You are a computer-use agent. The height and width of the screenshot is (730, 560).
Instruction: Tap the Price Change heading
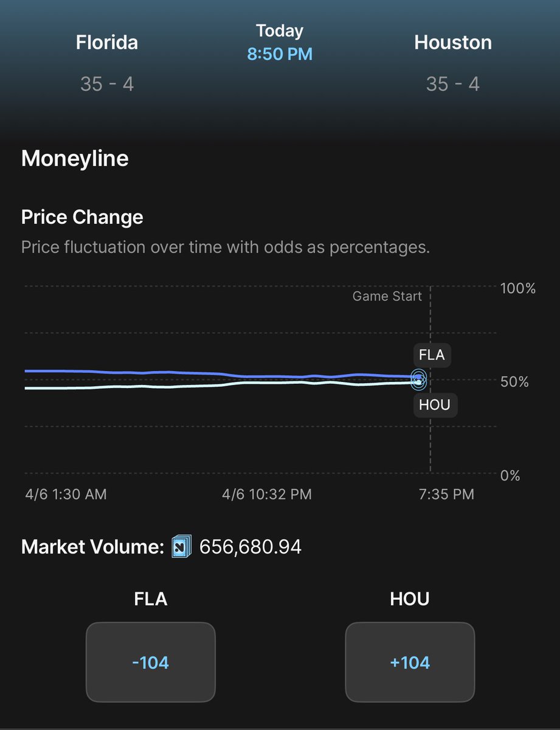tap(82, 217)
